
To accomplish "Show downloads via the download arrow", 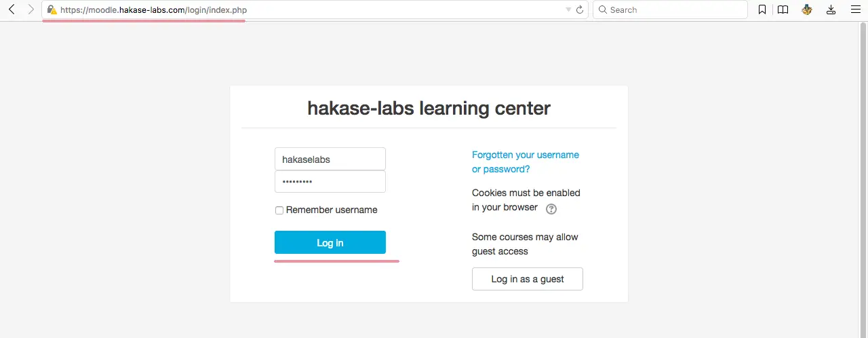I will click(831, 10).
